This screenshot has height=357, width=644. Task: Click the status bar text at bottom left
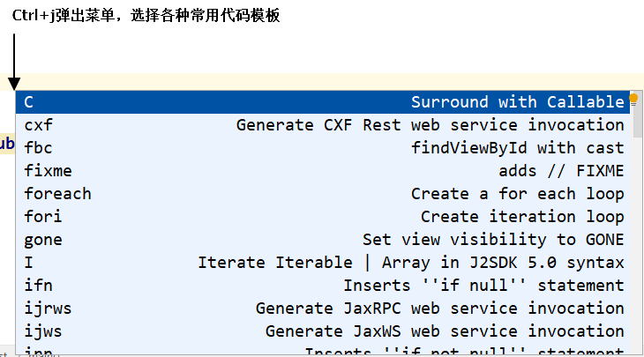point(5,353)
